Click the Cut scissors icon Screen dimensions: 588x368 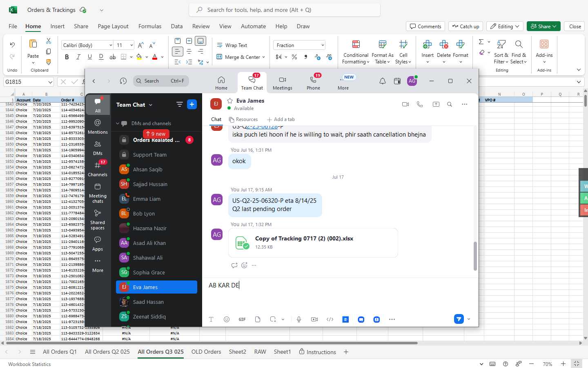(49, 41)
